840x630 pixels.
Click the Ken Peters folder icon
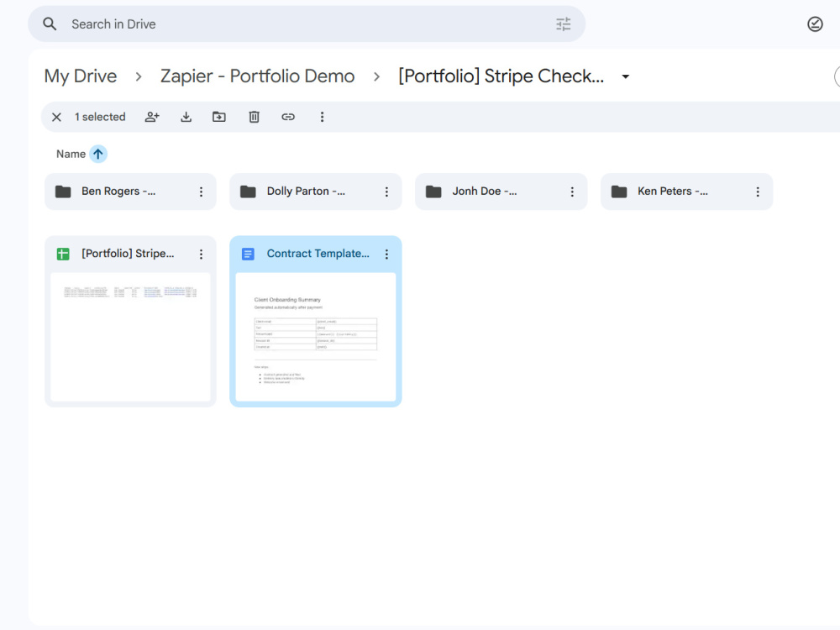click(x=619, y=192)
